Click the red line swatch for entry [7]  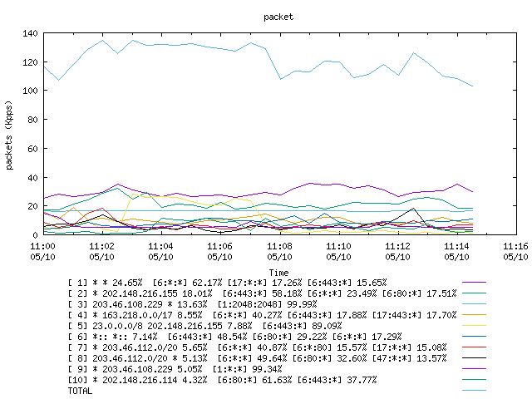(474, 347)
